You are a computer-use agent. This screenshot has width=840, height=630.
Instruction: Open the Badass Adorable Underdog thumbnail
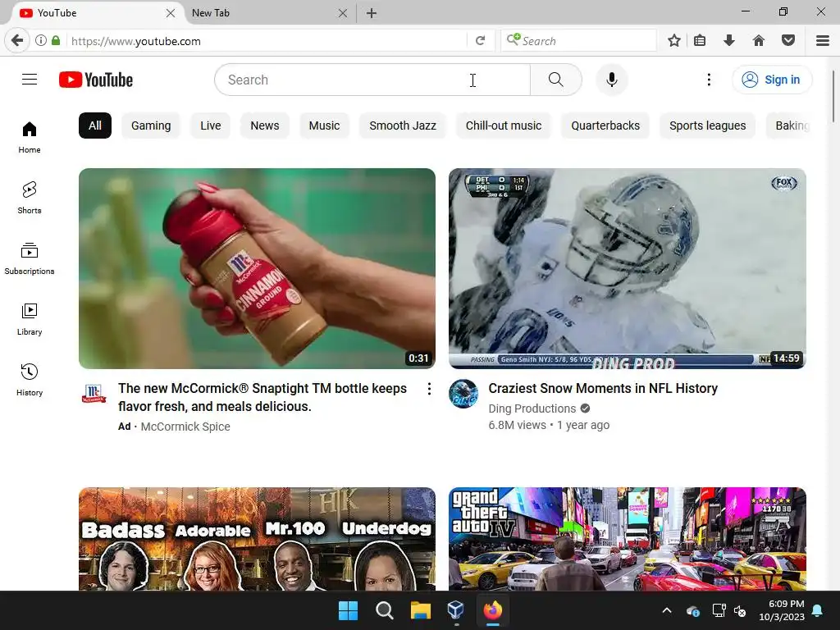click(x=257, y=539)
